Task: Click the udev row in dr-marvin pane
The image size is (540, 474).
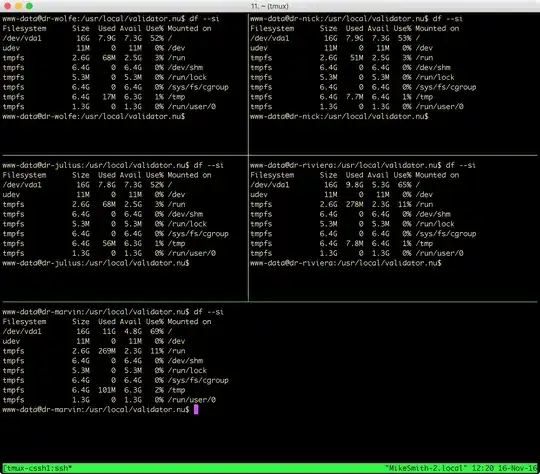Action: (x=94, y=342)
